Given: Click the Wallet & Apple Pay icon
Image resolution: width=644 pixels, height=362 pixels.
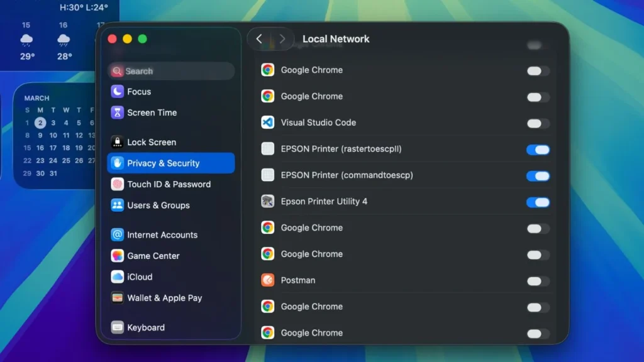Looking at the screenshot, I should [116, 298].
